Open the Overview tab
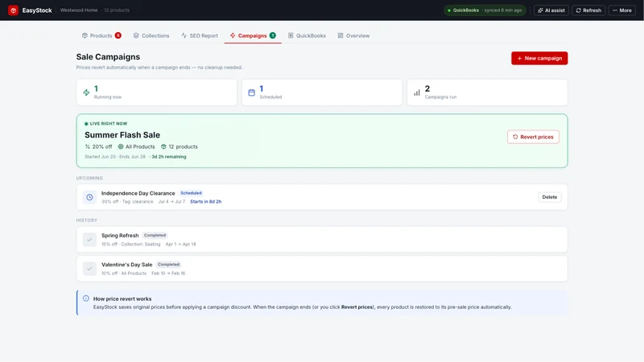This screenshot has height=362, width=644. coord(353,35)
